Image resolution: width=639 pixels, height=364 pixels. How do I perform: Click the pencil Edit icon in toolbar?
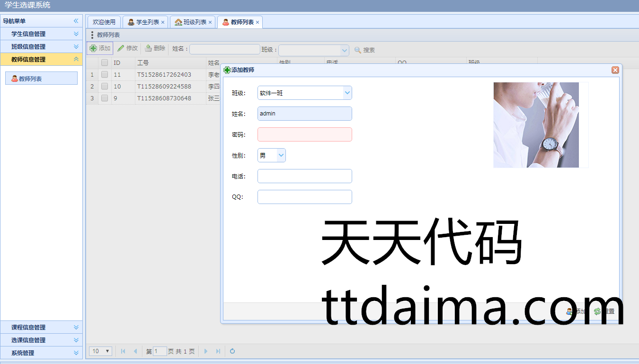click(121, 48)
